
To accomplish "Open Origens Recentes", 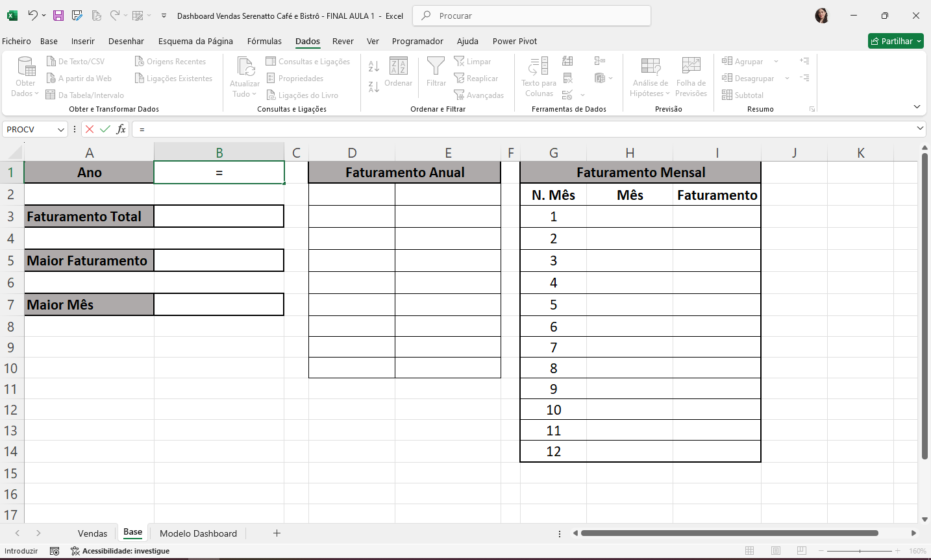I will (x=170, y=62).
